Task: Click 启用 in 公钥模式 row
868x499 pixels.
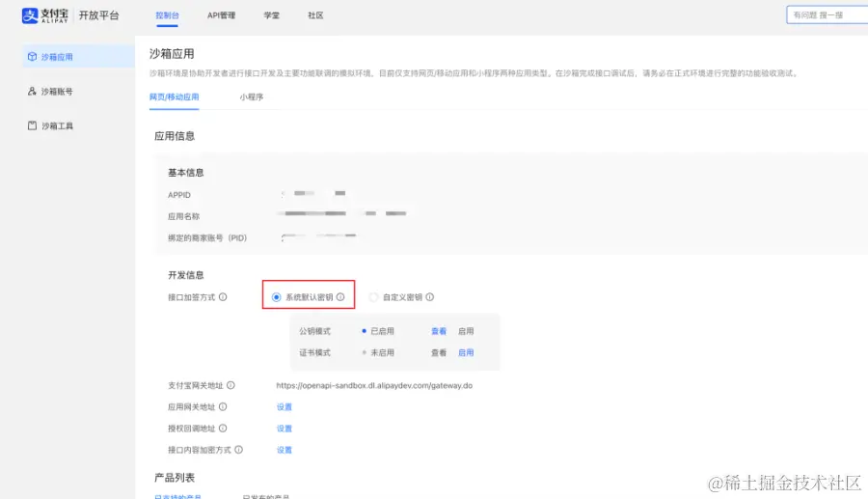Action: [x=466, y=331]
